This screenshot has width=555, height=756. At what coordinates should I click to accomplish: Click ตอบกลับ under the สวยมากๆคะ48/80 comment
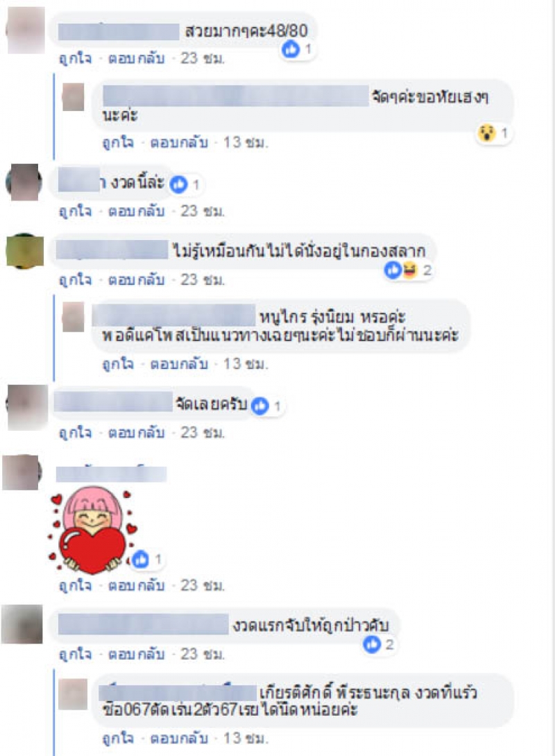click(x=137, y=59)
